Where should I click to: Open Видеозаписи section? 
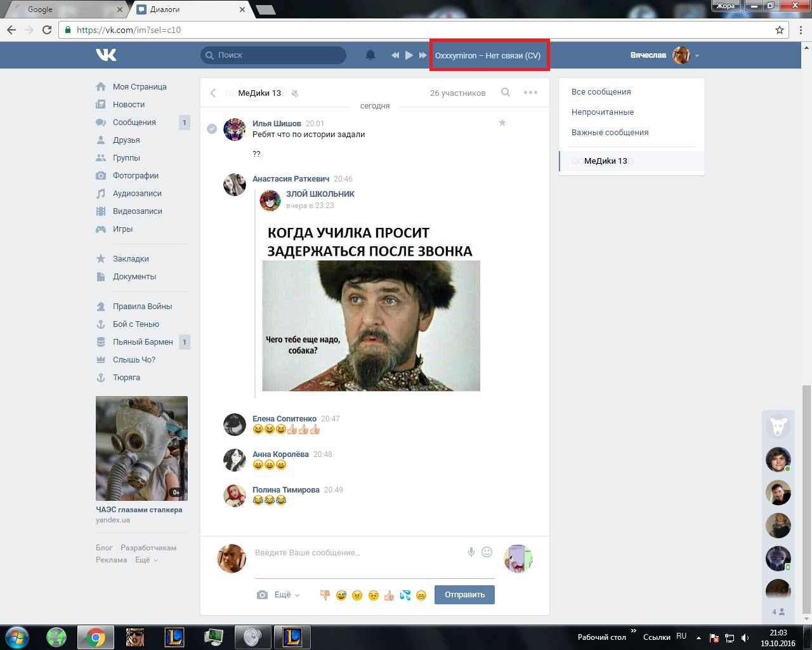coord(138,211)
